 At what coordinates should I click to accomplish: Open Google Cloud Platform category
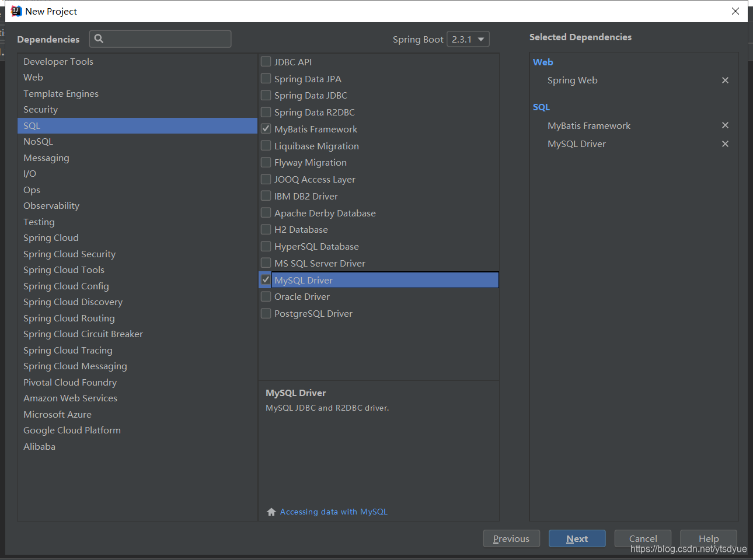(x=137, y=430)
